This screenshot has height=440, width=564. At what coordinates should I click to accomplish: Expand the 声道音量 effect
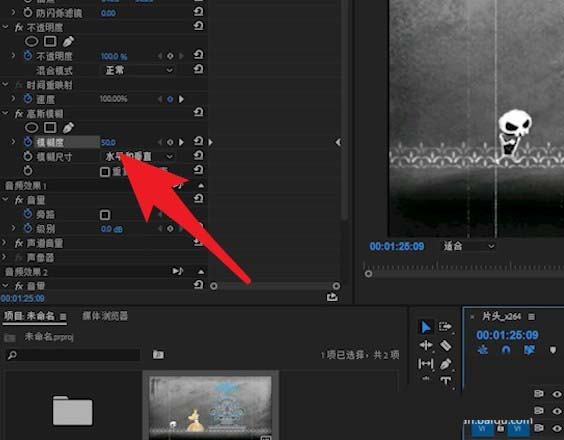point(4,242)
